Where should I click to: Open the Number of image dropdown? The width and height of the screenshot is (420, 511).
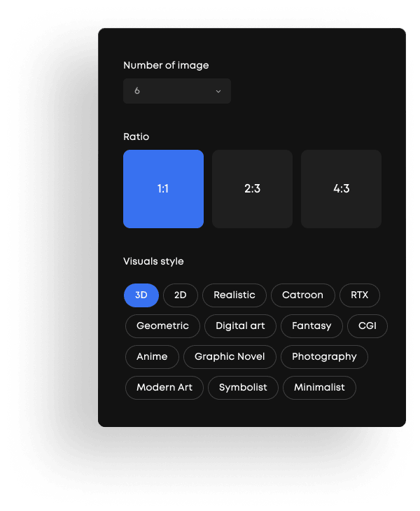(176, 91)
